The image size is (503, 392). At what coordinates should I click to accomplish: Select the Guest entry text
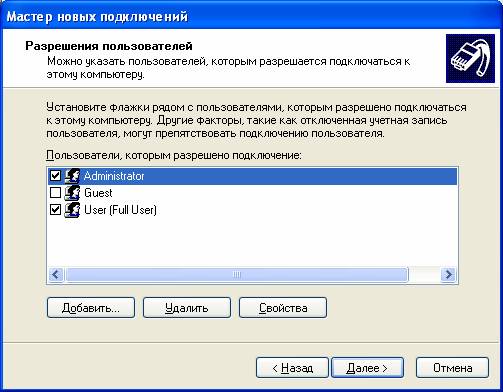pyautogui.click(x=98, y=193)
